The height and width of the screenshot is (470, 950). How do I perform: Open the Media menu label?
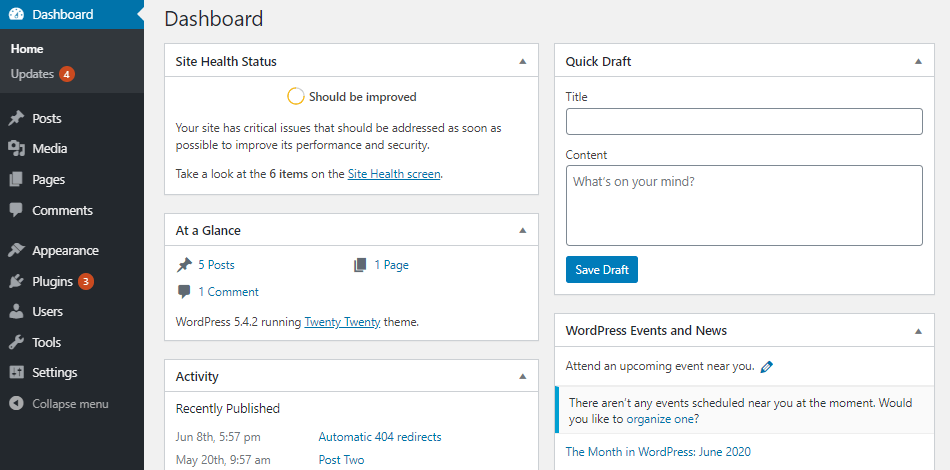tap(50, 148)
